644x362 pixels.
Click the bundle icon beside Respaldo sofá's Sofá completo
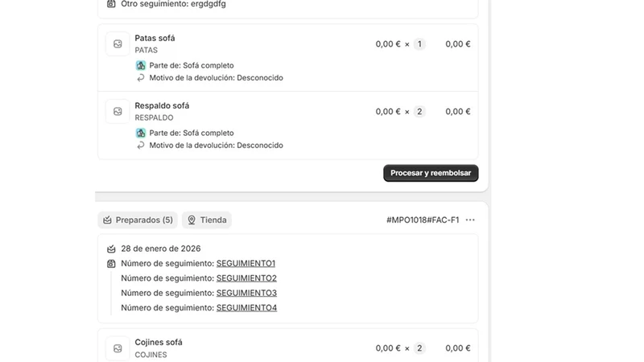tap(141, 133)
